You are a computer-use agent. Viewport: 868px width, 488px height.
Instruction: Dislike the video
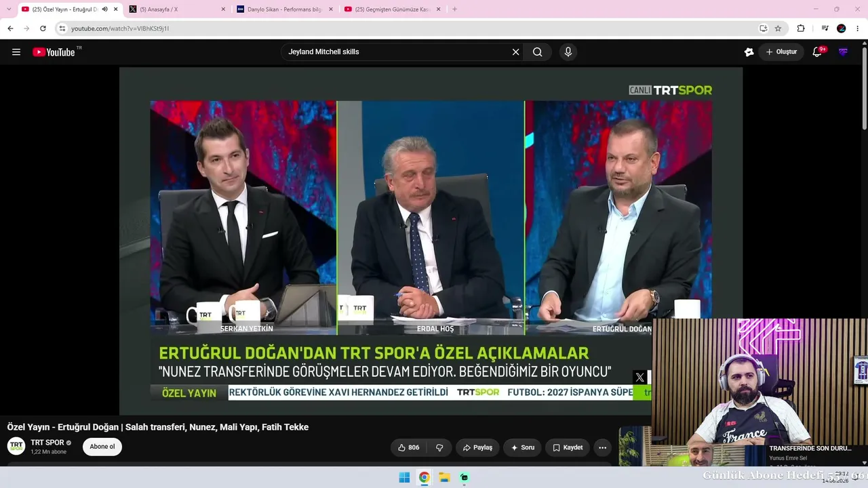tap(439, 447)
